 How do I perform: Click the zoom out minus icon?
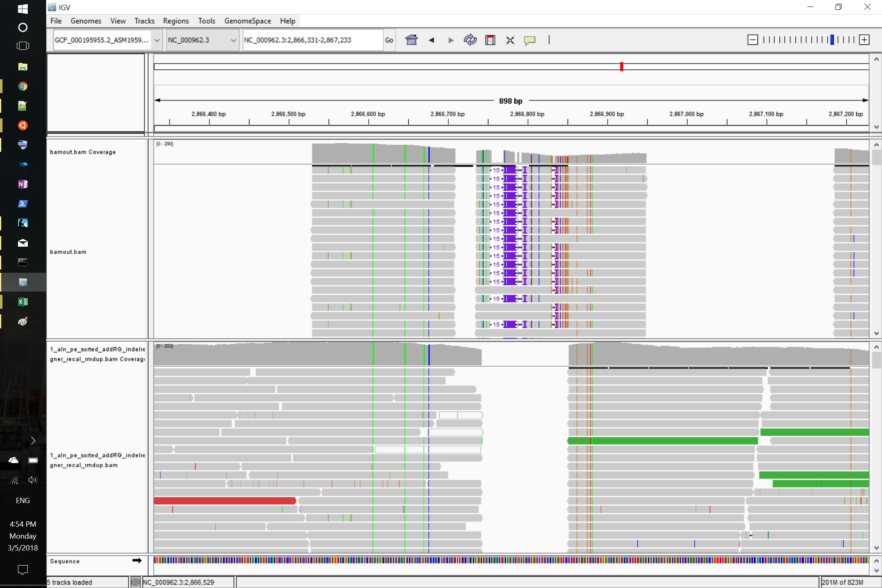[x=753, y=40]
